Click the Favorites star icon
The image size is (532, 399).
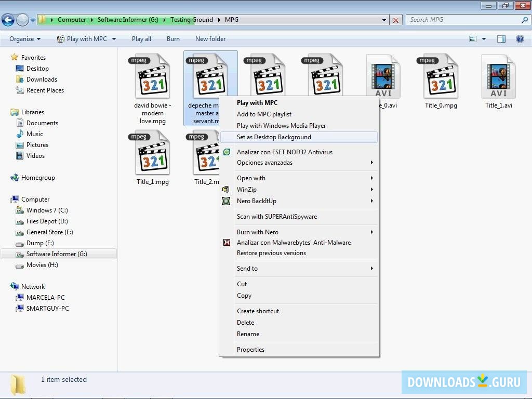14,57
